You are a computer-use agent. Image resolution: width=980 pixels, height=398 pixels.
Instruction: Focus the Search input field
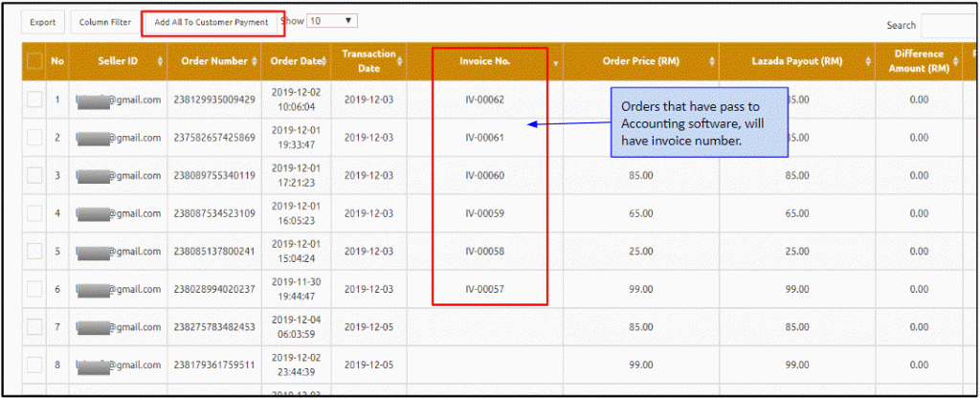pos(948,26)
